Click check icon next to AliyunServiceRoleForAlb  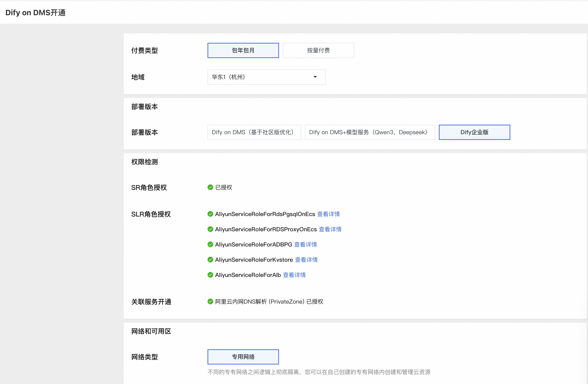tap(210, 275)
